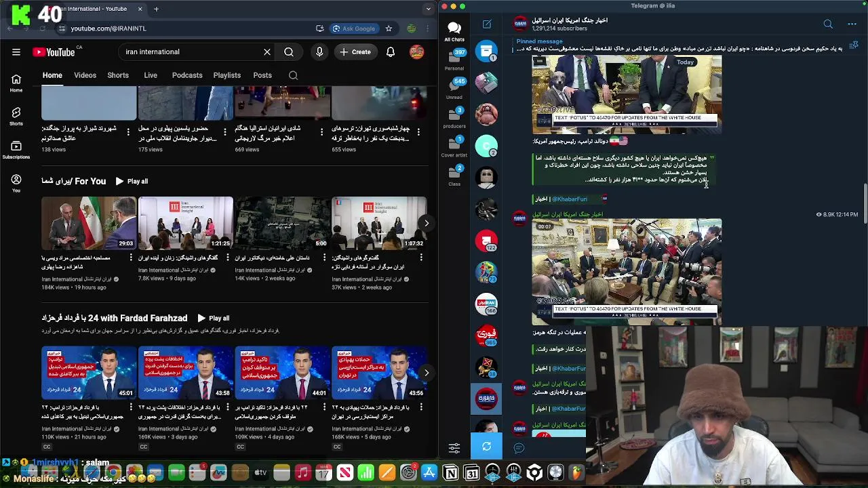Open more options for 5:00 video
This screenshot has width=868, height=488.
point(324,258)
